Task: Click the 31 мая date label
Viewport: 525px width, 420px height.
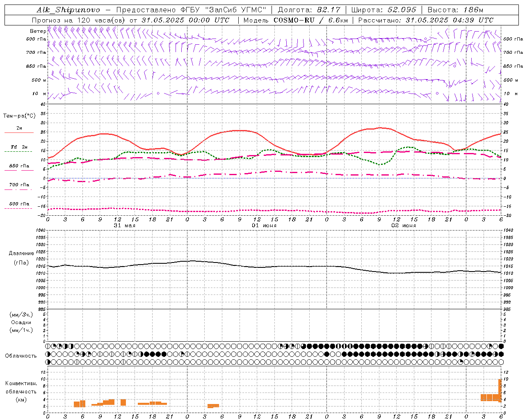Action: pyautogui.click(x=124, y=226)
